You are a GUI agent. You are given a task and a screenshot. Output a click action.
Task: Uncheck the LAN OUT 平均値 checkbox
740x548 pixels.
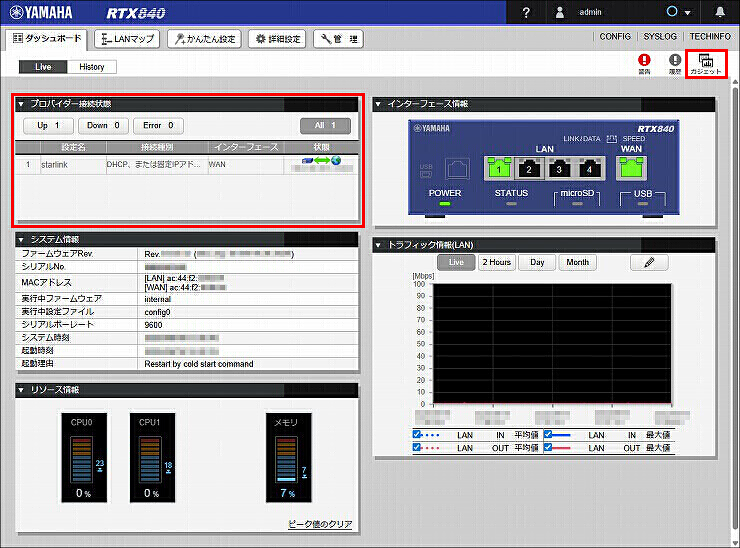pyautogui.click(x=418, y=447)
